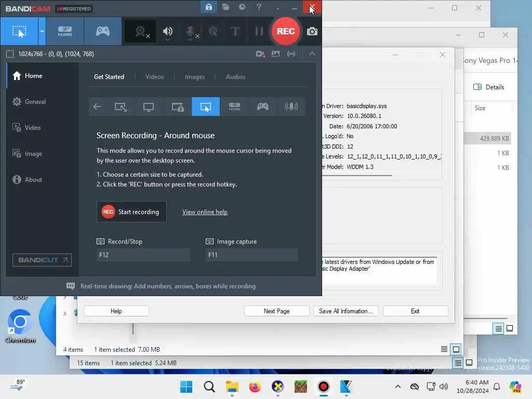Viewport: 532px width, 399px height.
Task: Open View online help link
Action: 205,212
